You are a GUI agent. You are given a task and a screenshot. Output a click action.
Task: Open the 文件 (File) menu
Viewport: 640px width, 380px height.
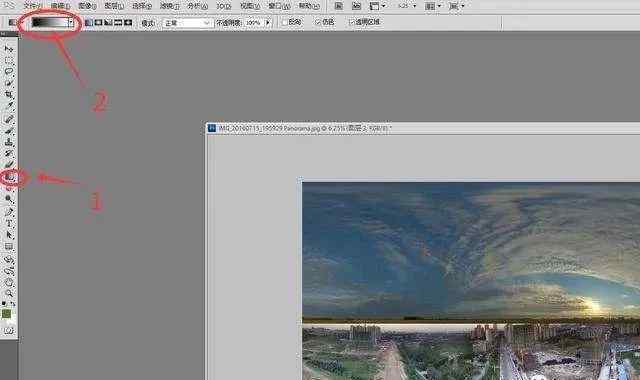(x=33, y=6)
